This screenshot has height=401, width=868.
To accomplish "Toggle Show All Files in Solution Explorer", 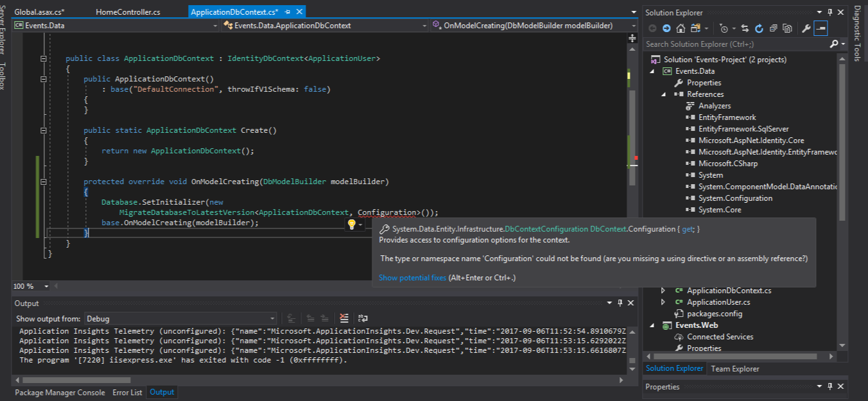I will coord(786,28).
